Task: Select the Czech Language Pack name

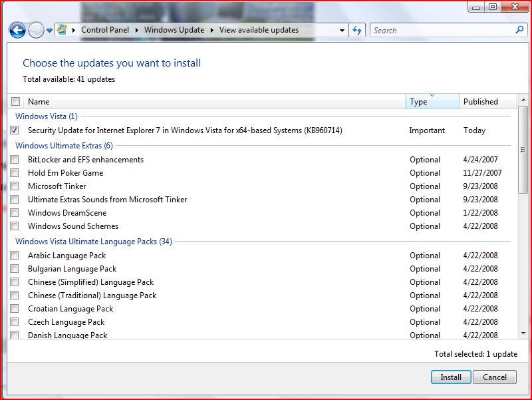Action: point(66,322)
